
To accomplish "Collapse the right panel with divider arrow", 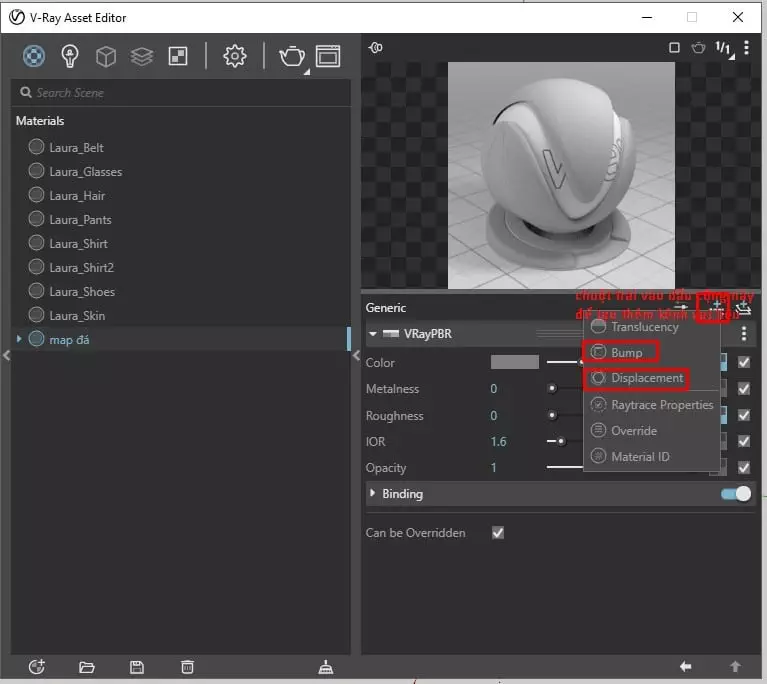I will (x=356, y=356).
